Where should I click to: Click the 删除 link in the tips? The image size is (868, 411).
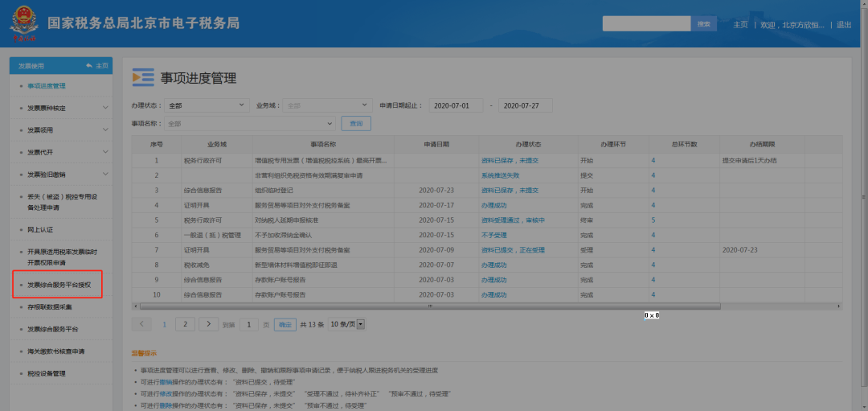[x=166, y=405]
